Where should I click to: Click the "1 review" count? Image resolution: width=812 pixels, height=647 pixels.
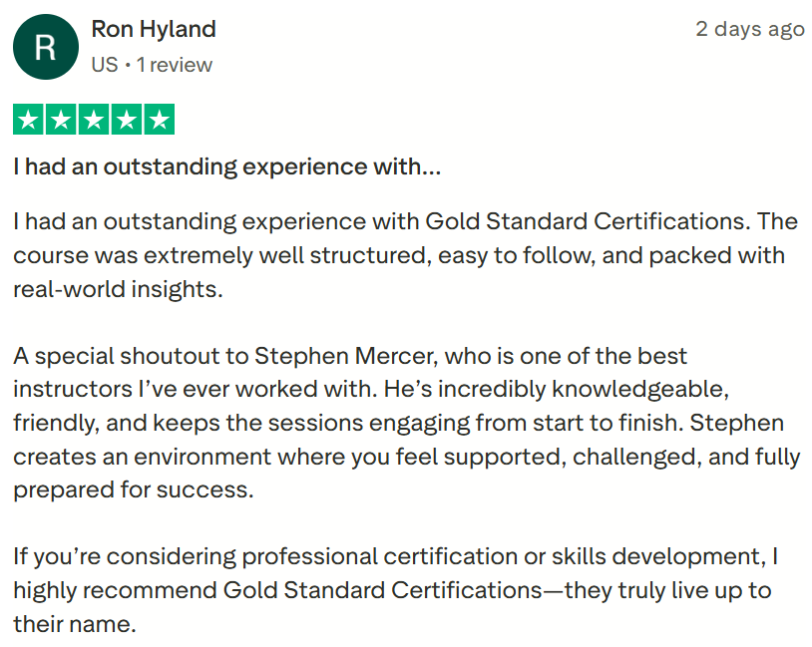(x=174, y=65)
